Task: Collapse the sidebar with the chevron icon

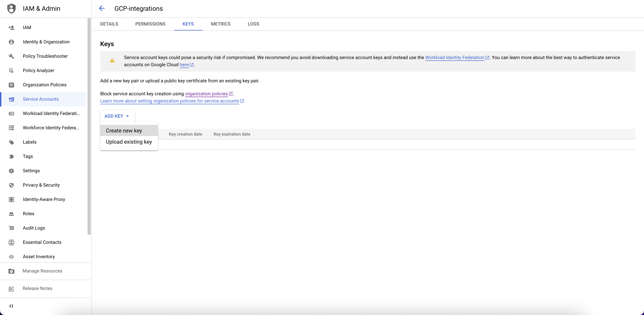Action: [11, 306]
